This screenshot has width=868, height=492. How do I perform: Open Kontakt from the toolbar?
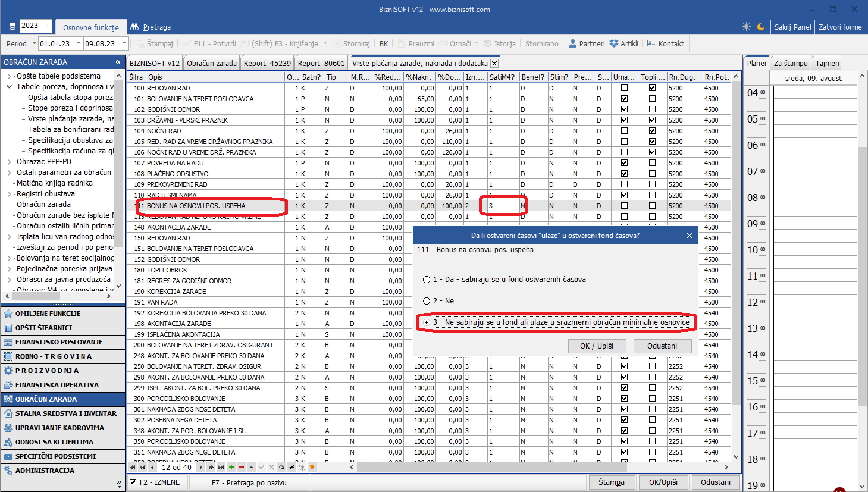(x=666, y=43)
